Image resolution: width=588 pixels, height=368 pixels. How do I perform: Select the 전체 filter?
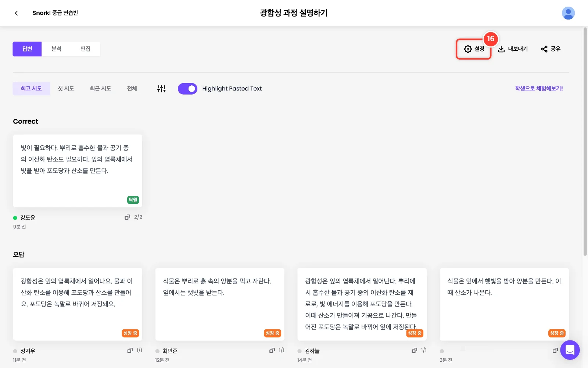132,88
